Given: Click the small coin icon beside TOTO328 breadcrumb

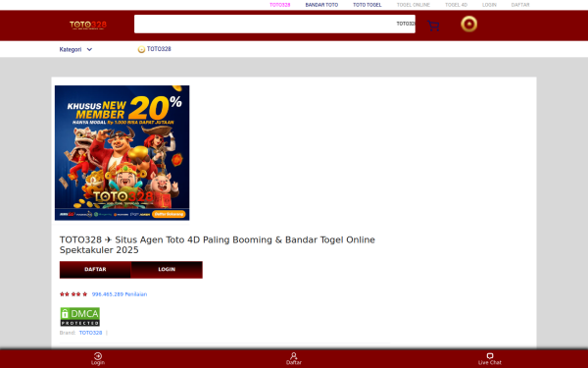Looking at the screenshot, I should [141, 49].
